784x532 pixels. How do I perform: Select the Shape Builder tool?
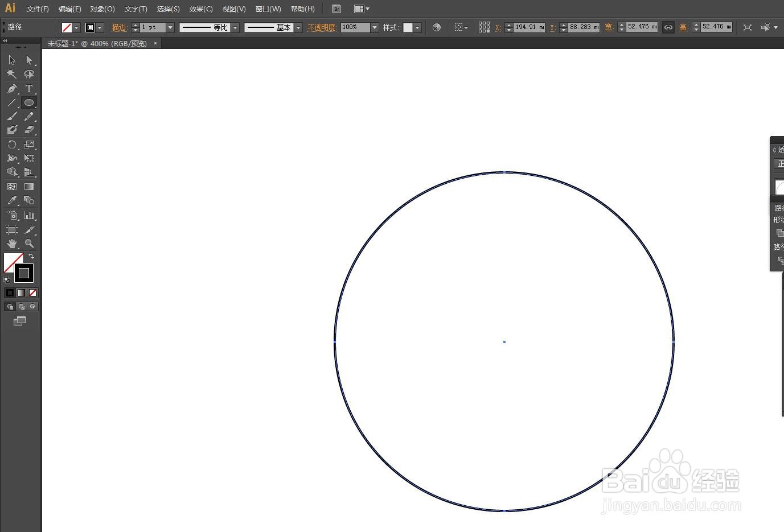pos(12,172)
